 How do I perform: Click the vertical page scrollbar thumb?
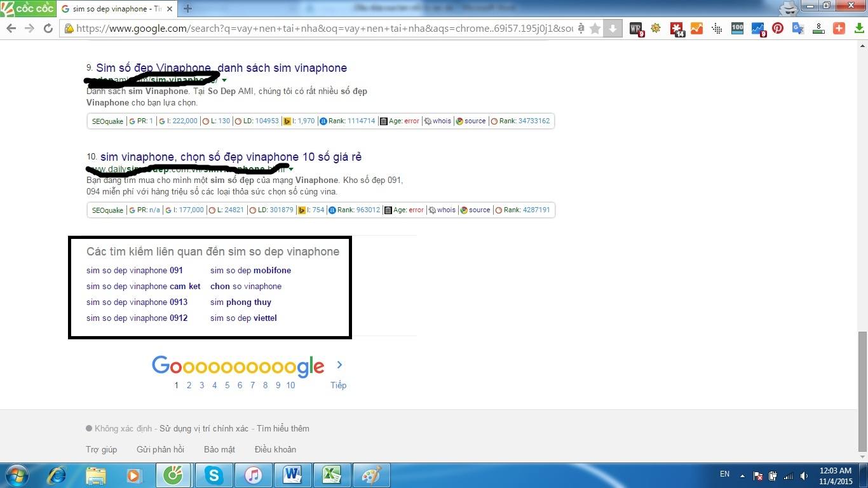click(x=862, y=391)
